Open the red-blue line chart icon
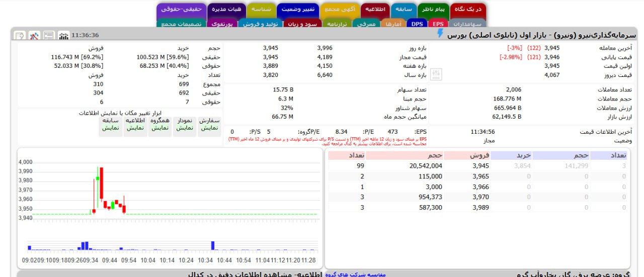Viewport: 644px width, 277px height. (34, 36)
